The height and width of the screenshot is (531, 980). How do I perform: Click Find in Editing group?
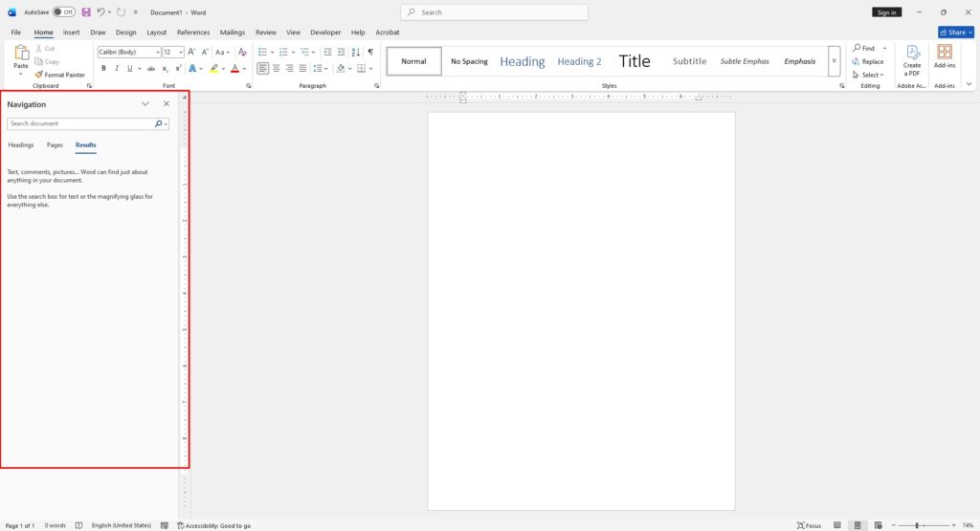coord(864,48)
